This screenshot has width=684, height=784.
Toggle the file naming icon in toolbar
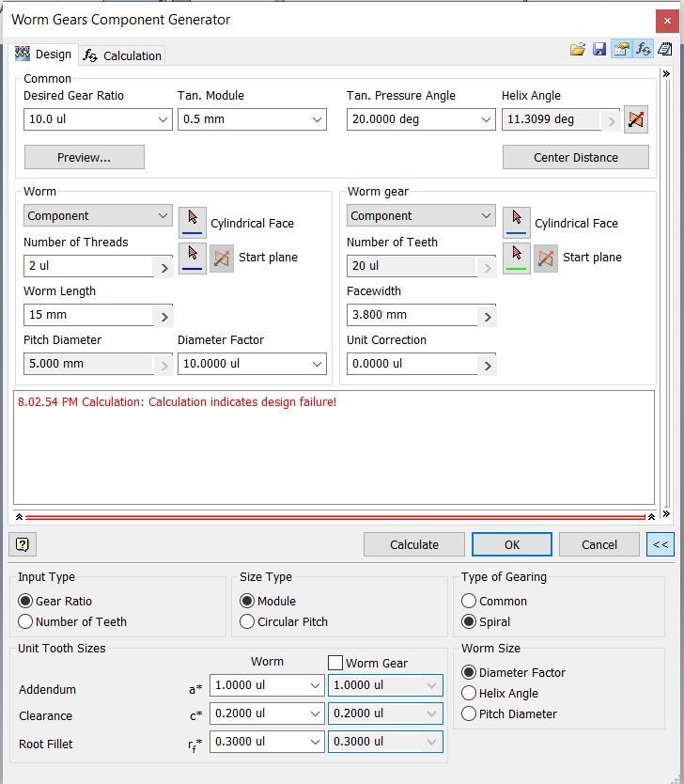pos(621,49)
